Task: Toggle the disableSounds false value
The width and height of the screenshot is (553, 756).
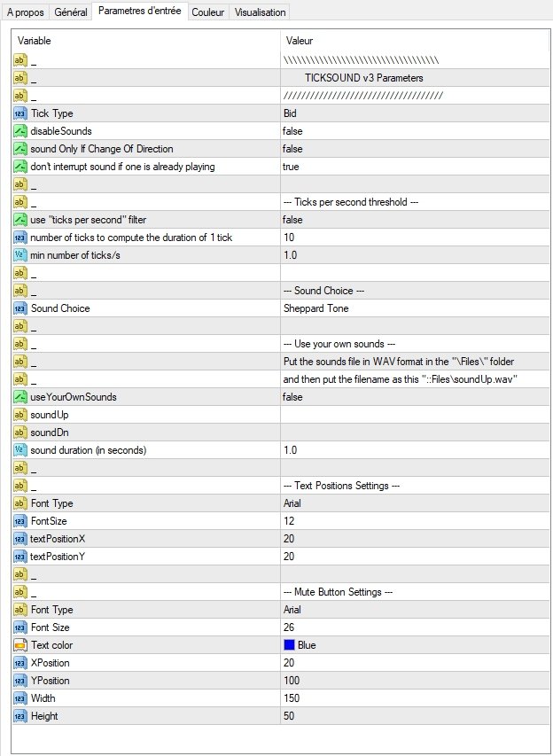Action: (x=415, y=131)
